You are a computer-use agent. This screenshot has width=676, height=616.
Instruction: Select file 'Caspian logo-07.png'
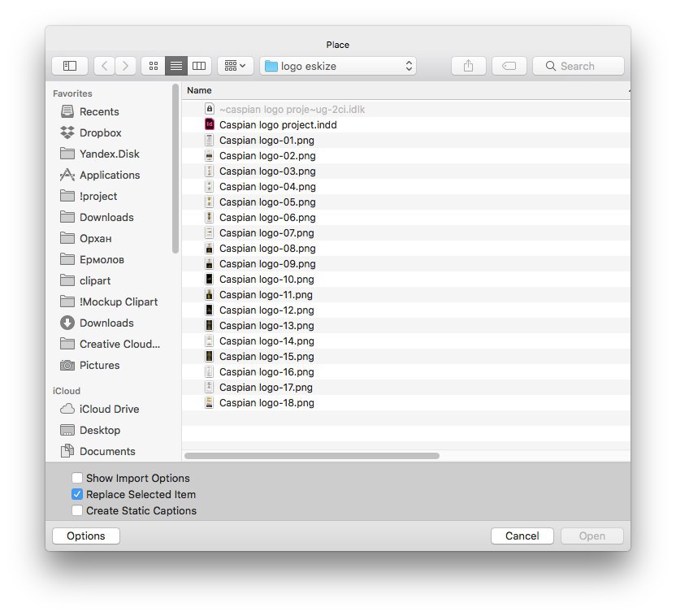point(405,232)
